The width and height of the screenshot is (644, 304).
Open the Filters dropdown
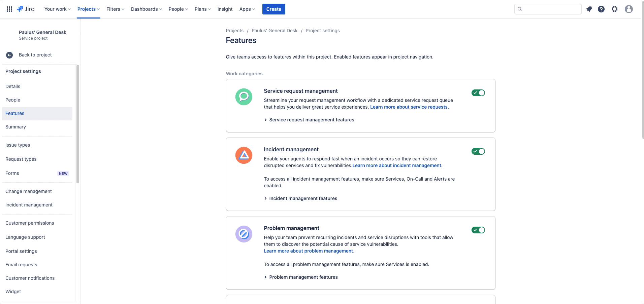pyautogui.click(x=115, y=9)
